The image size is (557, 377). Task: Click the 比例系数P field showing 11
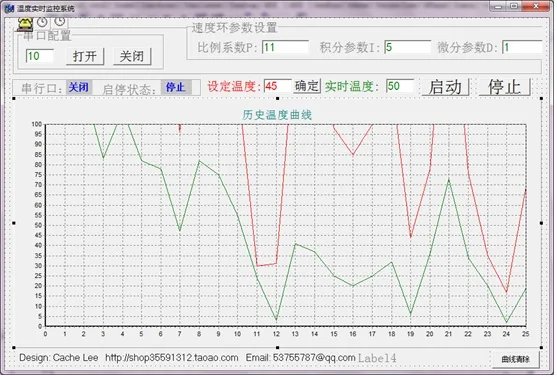tap(285, 47)
